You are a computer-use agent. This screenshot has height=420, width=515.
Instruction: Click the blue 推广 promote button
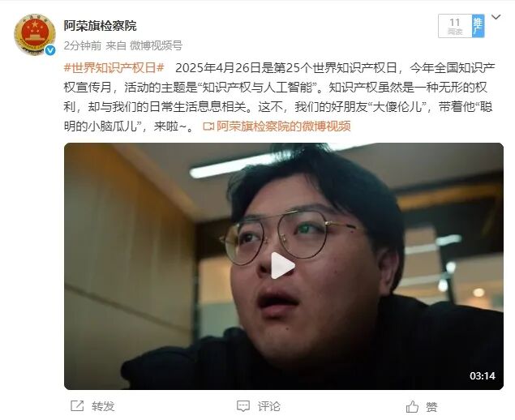pos(478,26)
